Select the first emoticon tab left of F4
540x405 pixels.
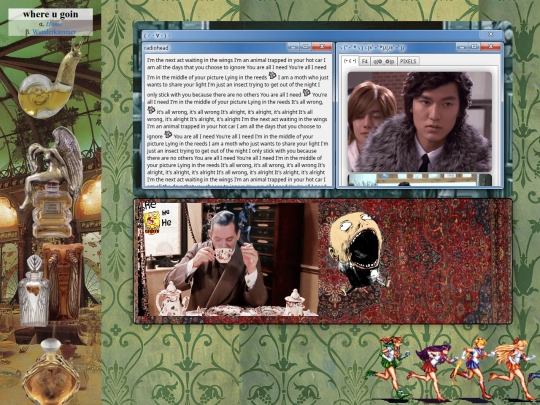350,61
